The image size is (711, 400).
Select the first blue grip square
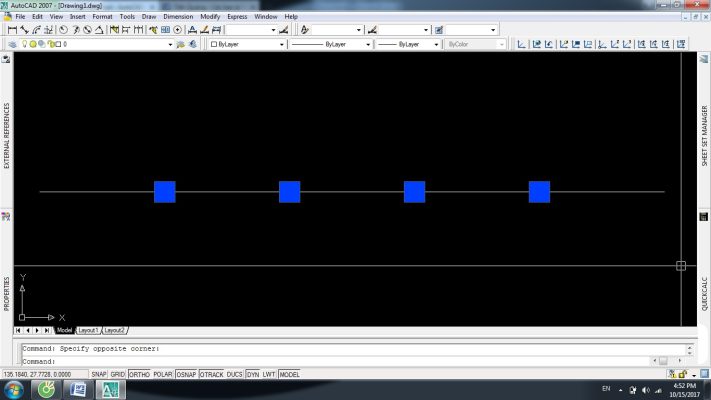click(x=165, y=191)
